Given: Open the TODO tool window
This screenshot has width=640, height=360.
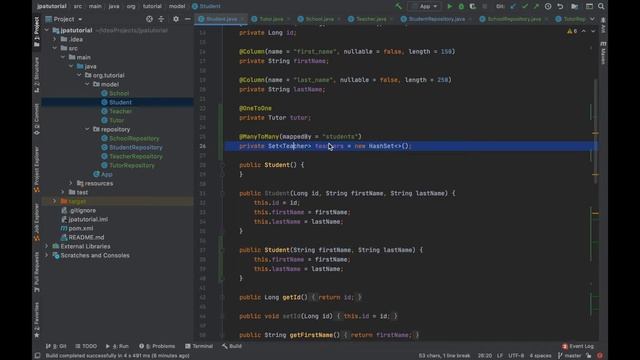Looking at the screenshot, I should coord(86,346).
